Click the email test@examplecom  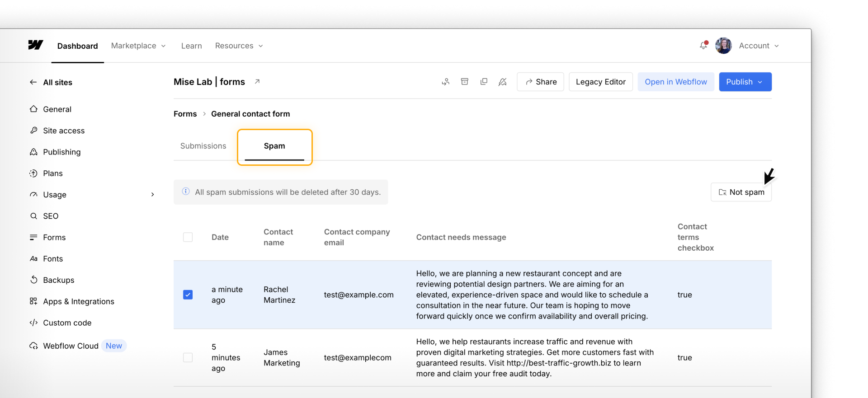tap(358, 357)
